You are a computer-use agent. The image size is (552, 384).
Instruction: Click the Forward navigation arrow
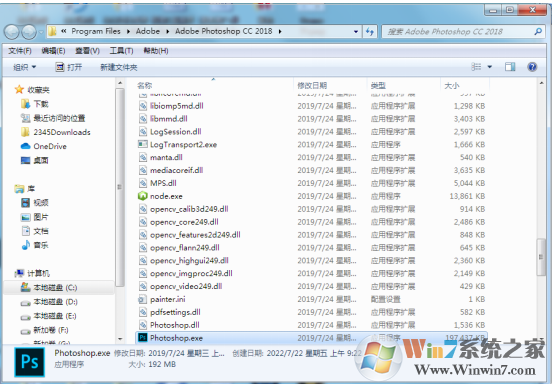point(29,32)
